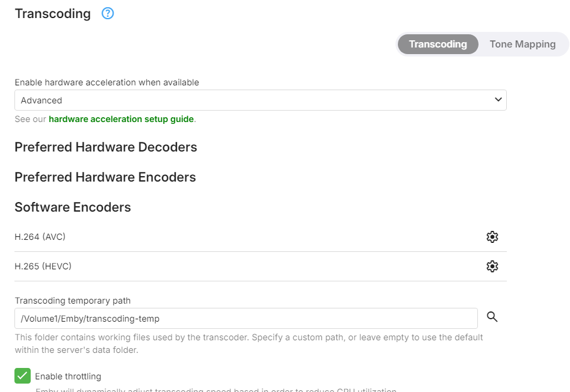Click the Preferred Hardware Decoders heading
This screenshot has height=392, width=570.
tap(105, 147)
